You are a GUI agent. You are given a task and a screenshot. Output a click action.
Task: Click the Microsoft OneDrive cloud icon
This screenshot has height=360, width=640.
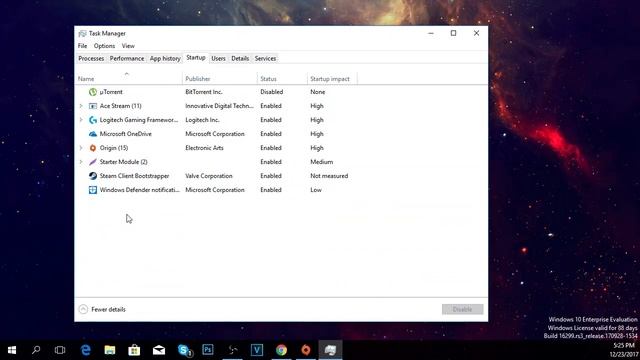[93, 134]
